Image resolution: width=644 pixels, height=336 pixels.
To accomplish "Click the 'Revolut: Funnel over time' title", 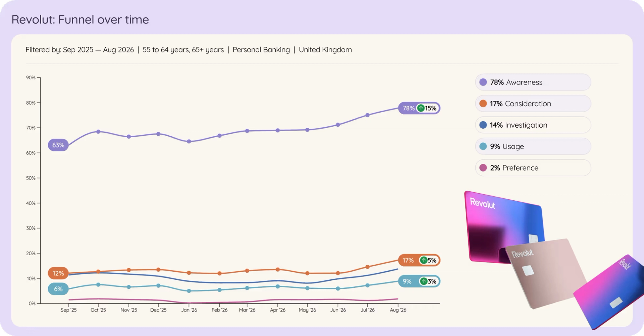I will [80, 19].
